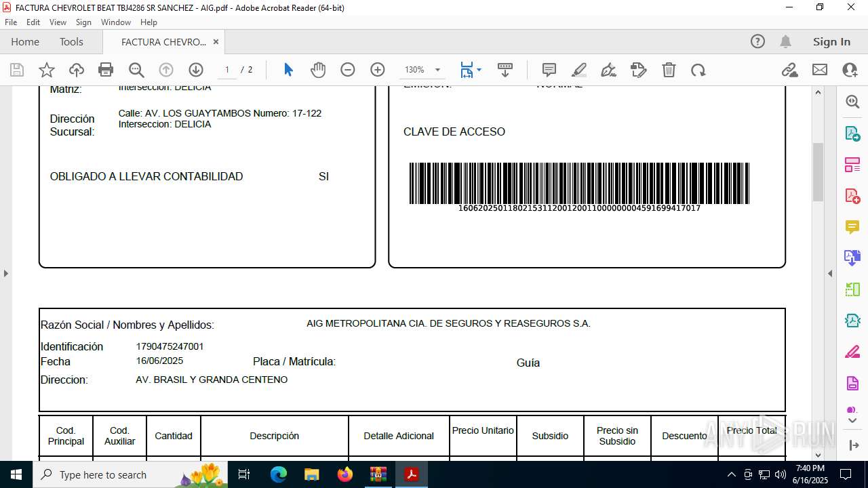Open the View menu
The width and height of the screenshot is (868, 488).
point(58,22)
